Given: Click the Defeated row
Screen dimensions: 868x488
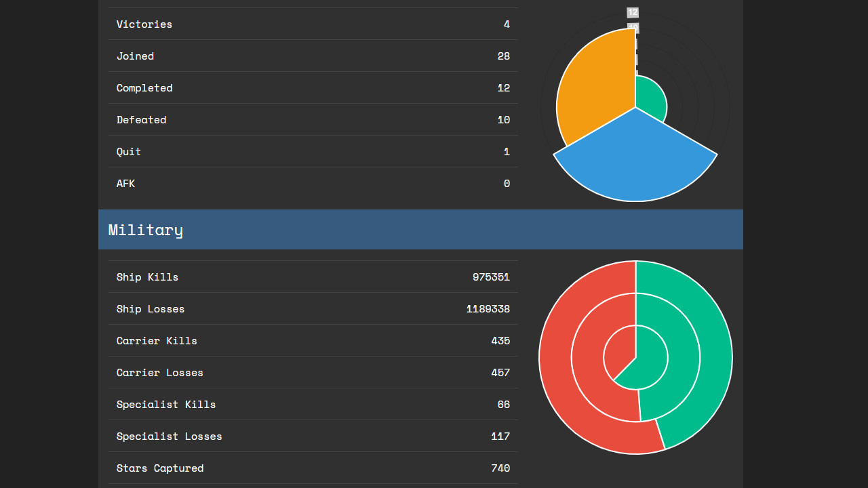Looking at the screenshot, I should pos(313,120).
